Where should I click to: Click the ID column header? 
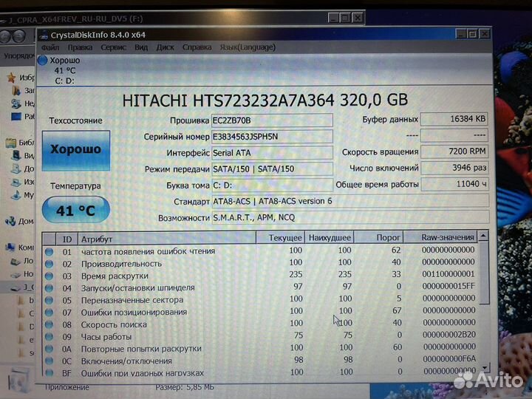66,239
